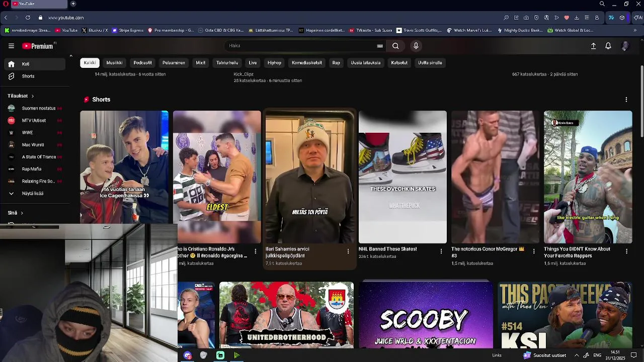The width and height of the screenshot is (644, 362).
Task: Select the Komediasketsit filter chip
Action: (x=306, y=63)
